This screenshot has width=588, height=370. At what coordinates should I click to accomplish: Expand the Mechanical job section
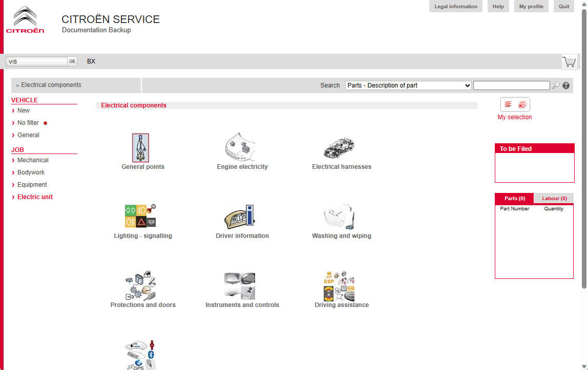(x=33, y=160)
